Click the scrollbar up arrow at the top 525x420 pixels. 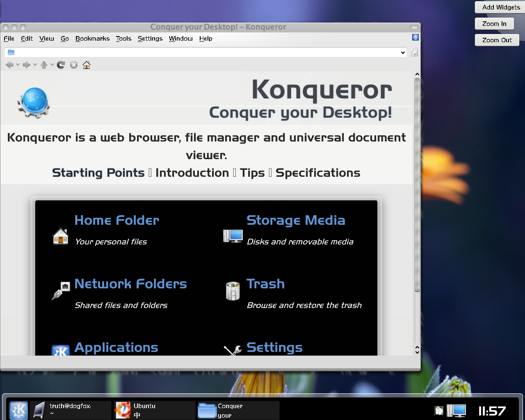[x=417, y=74]
